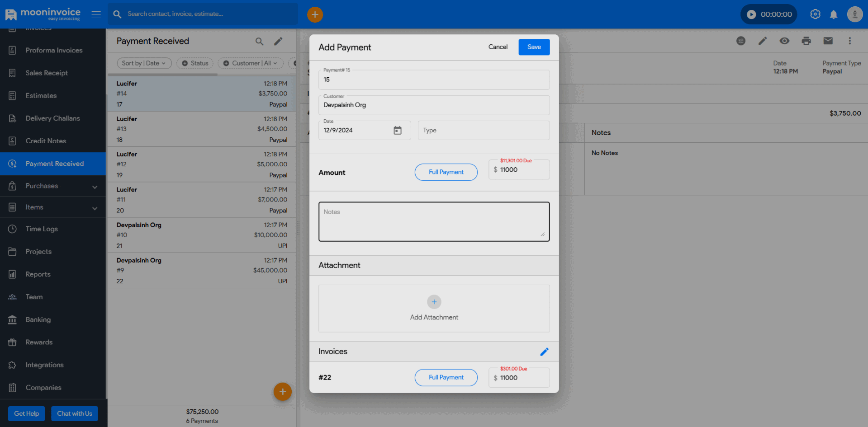Open Proforma Invoices in sidebar
The height and width of the screenshot is (427, 868).
click(x=53, y=51)
